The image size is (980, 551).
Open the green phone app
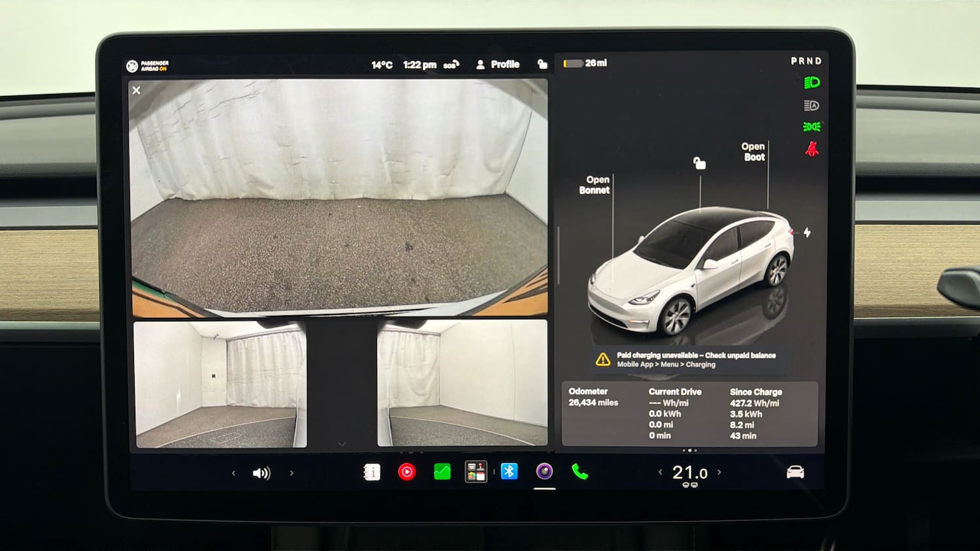[x=580, y=471]
